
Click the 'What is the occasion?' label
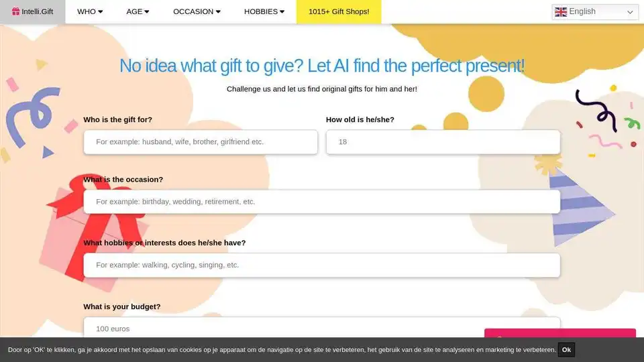[x=123, y=180]
